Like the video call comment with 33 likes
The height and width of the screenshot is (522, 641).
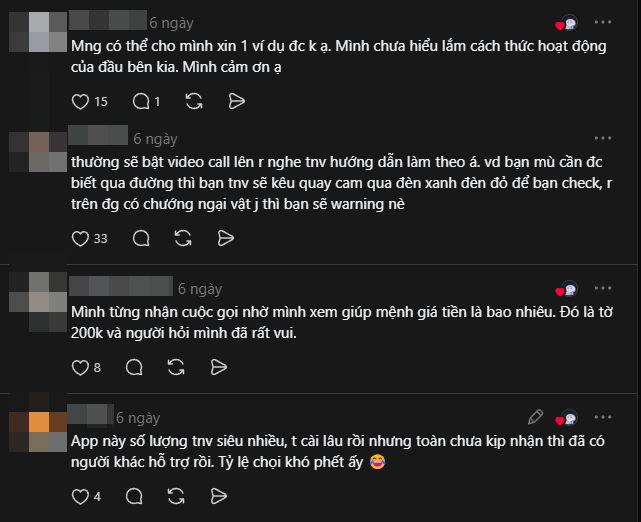(x=82, y=238)
